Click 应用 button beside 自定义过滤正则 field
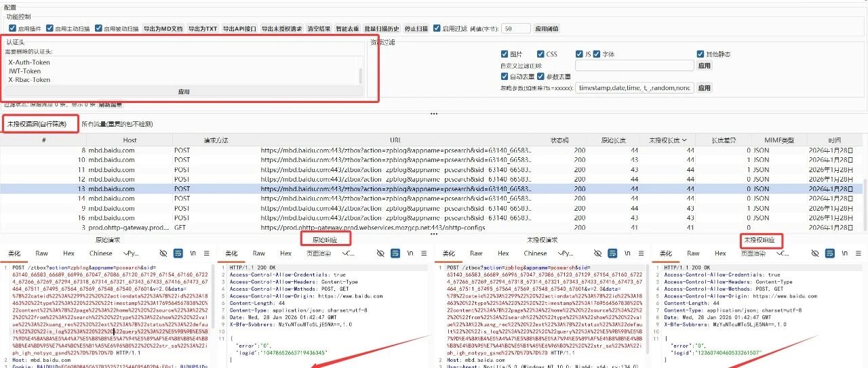The image size is (868, 368). click(x=705, y=66)
